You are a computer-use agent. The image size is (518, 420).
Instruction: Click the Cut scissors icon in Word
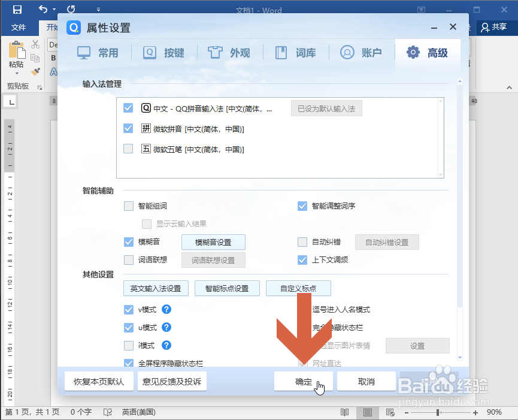pos(35,44)
